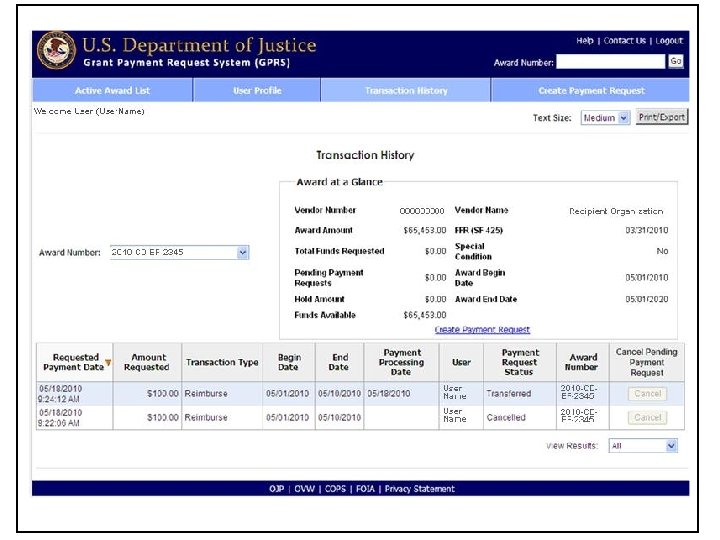Click Cancel button in the Transferred row
Viewport: 720px width, 540px height.
coord(647,394)
